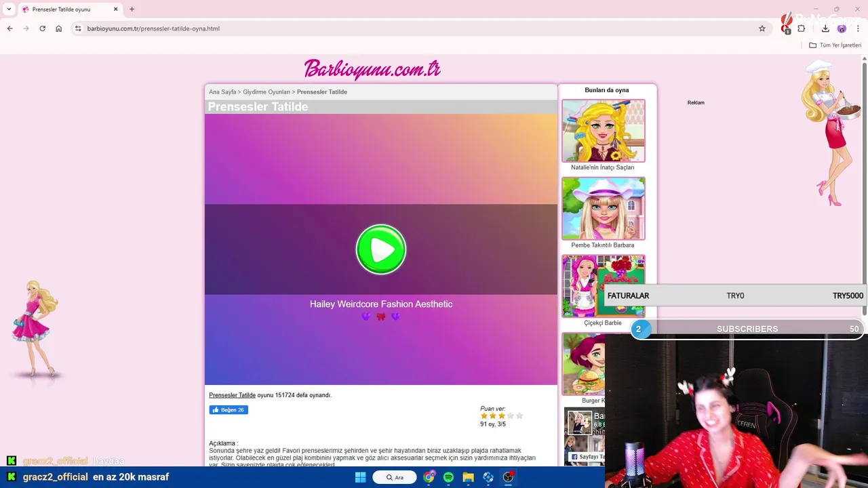
Task: Click the Prensesler Tatilde breadcrumb text
Action: click(322, 92)
